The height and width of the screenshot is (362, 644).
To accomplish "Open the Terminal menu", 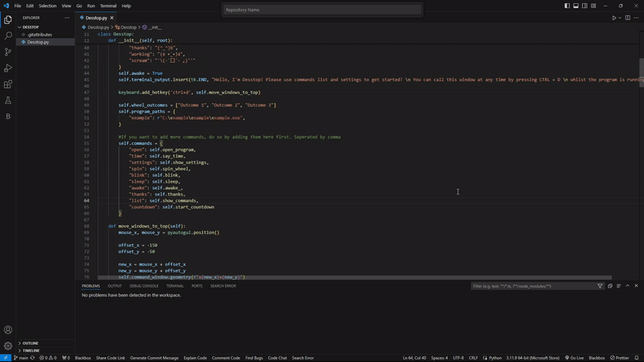I will click(x=108, y=6).
